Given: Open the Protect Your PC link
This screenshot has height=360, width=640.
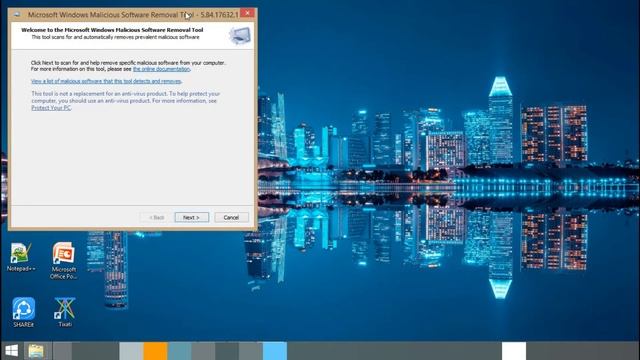Looking at the screenshot, I should [51, 108].
